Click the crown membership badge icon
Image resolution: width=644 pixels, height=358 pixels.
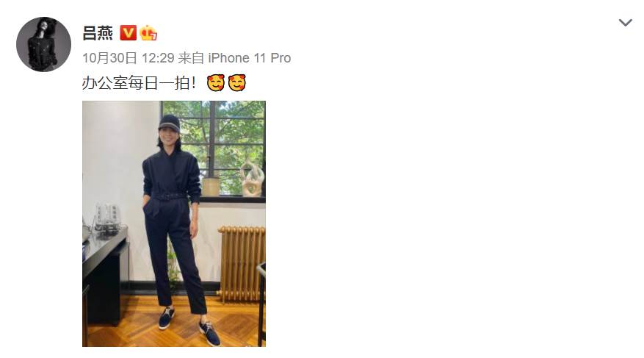click(x=148, y=33)
